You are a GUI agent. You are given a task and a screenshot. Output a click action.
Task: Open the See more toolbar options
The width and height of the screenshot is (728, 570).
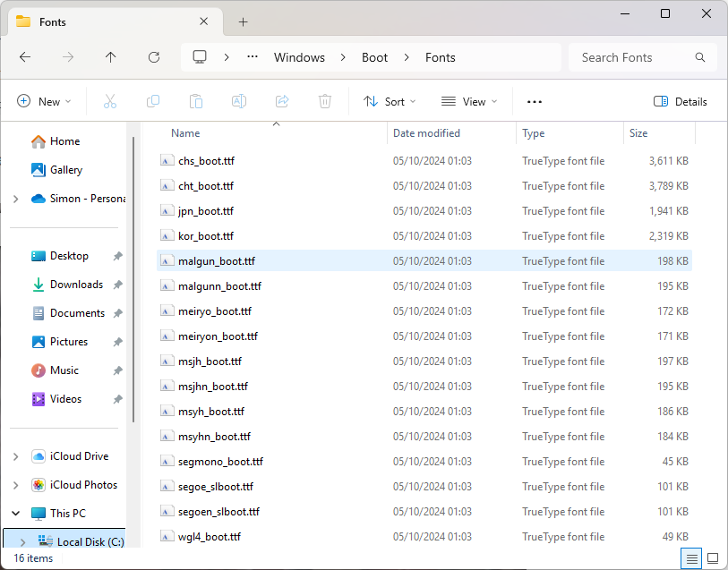(x=535, y=102)
